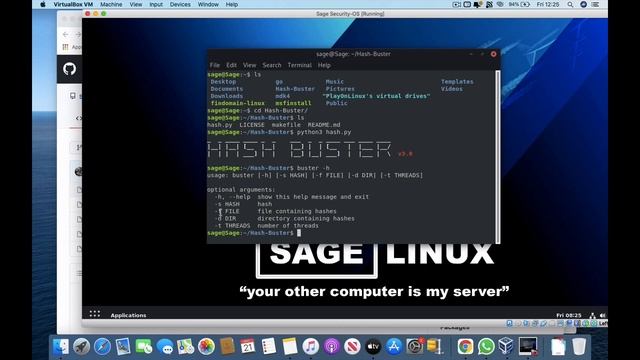Click the "Templates" entry in ls output
The height and width of the screenshot is (360, 640).
click(457, 82)
